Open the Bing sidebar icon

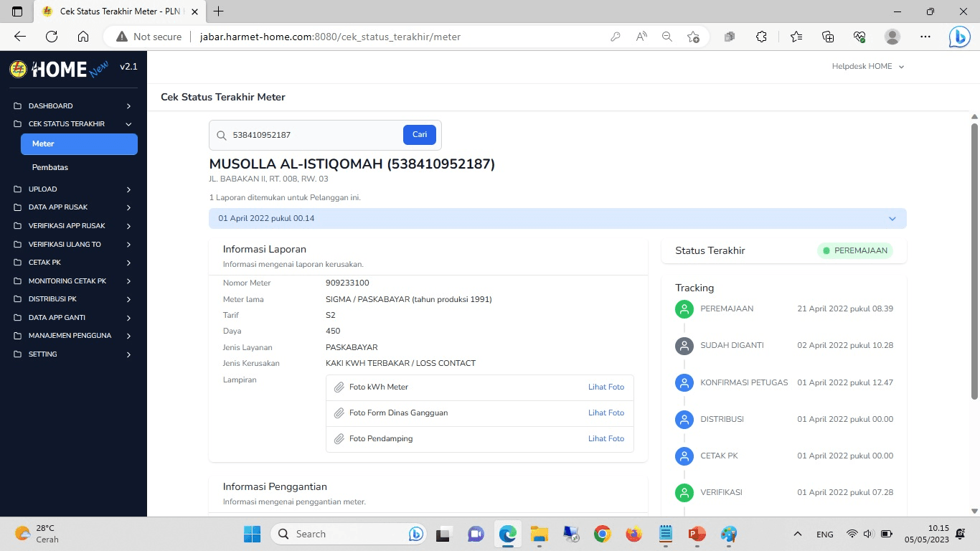959,37
